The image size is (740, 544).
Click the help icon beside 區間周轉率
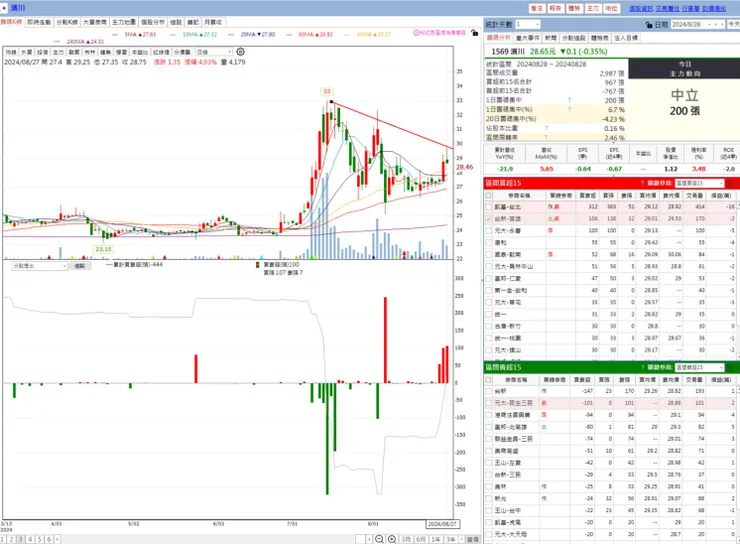coord(546,137)
